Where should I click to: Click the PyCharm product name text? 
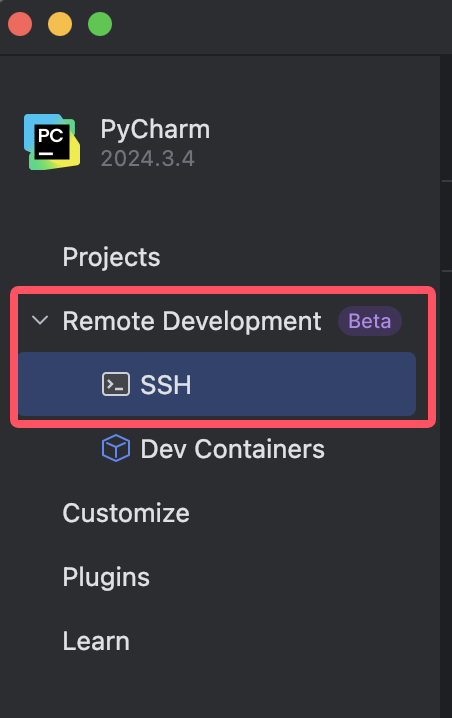[x=155, y=130]
